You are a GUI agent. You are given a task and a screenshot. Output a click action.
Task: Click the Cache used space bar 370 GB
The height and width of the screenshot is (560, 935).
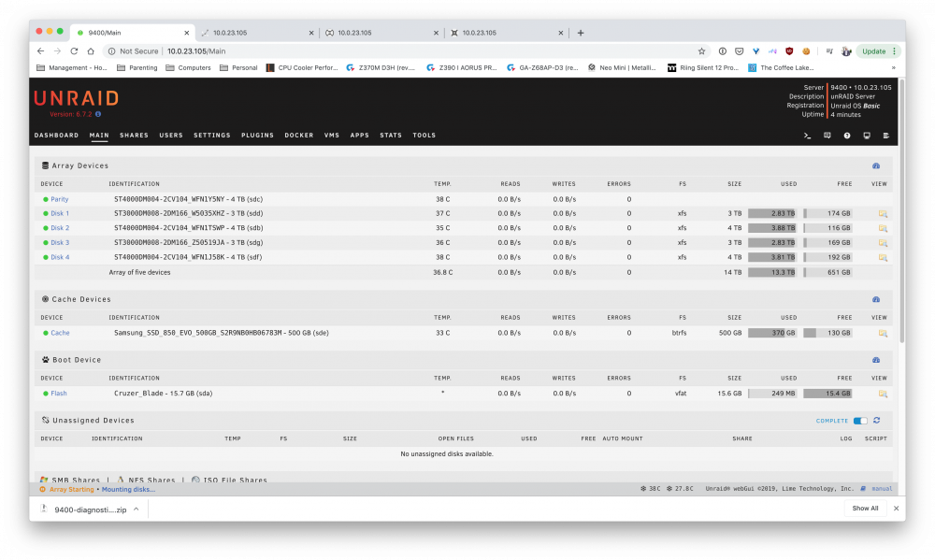point(772,334)
